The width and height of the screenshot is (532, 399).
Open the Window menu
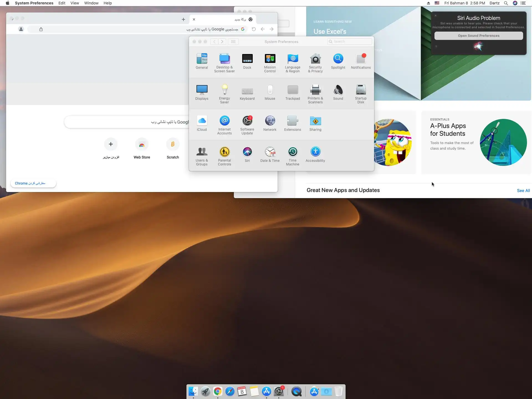(91, 3)
